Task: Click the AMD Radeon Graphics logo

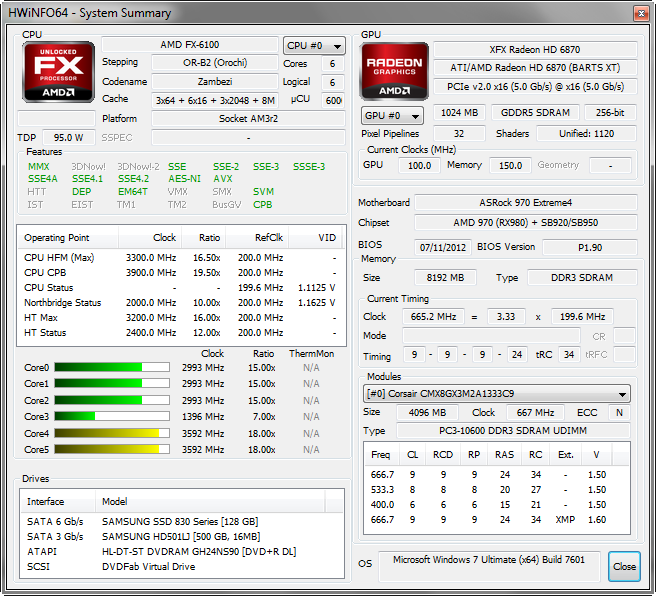Action: tap(394, 72)
